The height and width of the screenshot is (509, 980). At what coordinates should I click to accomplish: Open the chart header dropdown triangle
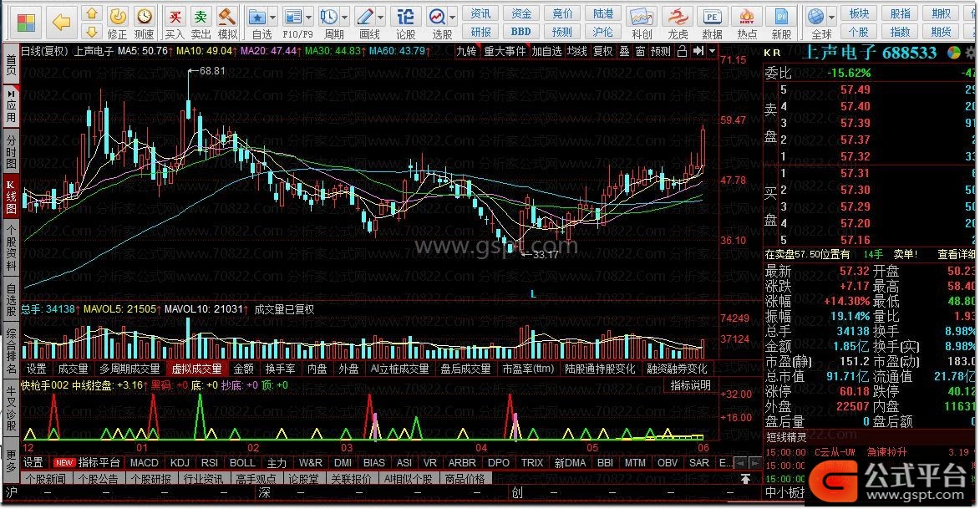point(712,51)
